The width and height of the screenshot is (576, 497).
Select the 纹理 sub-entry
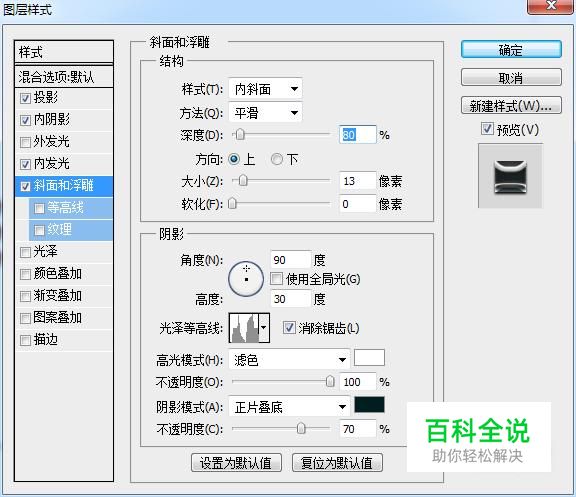[71, 230]
